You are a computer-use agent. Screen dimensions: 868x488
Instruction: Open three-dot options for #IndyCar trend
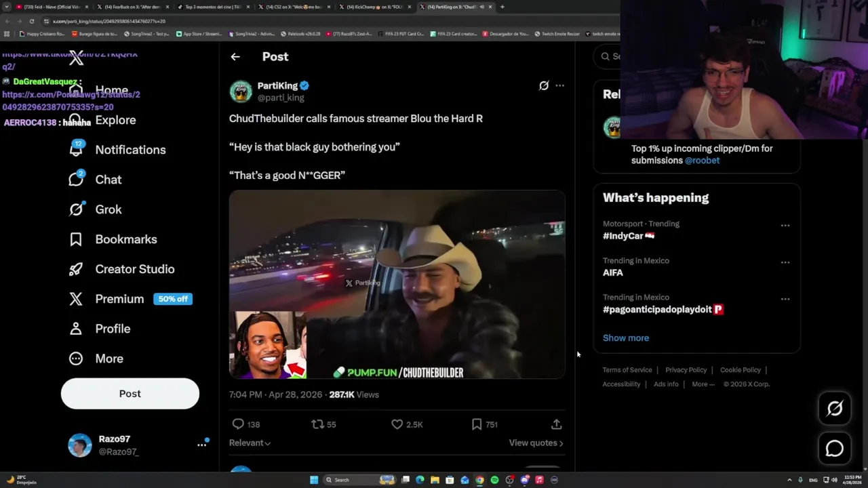click(x=785, y=226)
